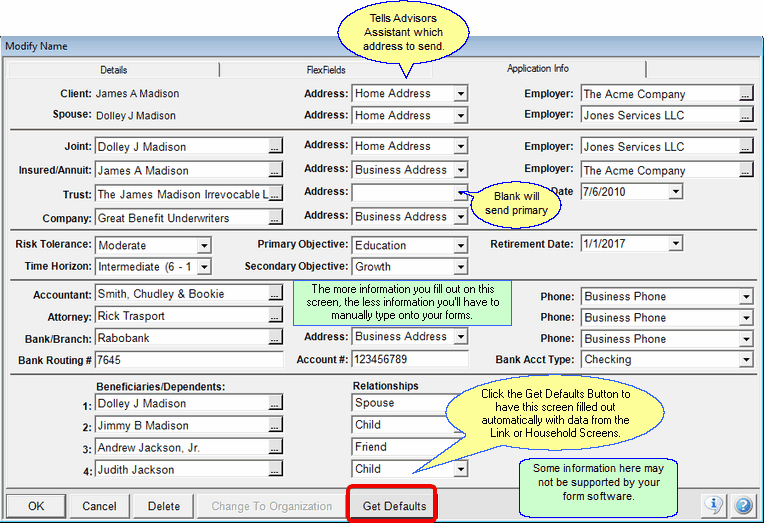This screenshot has width=764, height=523.
Task: Browse for the Company, Great Benefit Underwriters
Action: [x=275, y=218]
